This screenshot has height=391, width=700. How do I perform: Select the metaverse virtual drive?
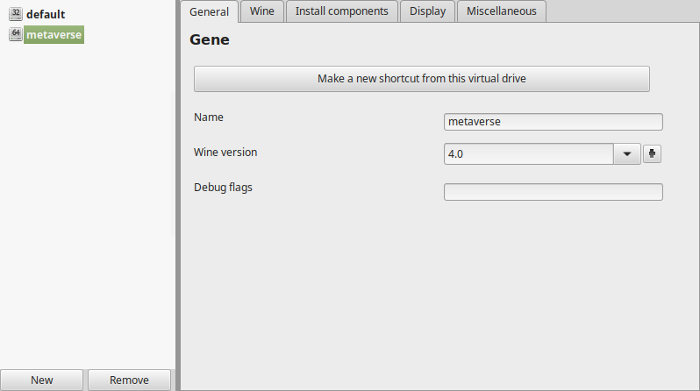coord(54,34)
